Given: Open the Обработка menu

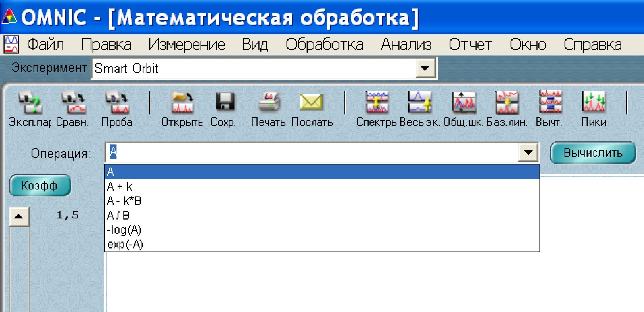Looking at the screenshot, I should pyautogui.click(x=324, y=45).
